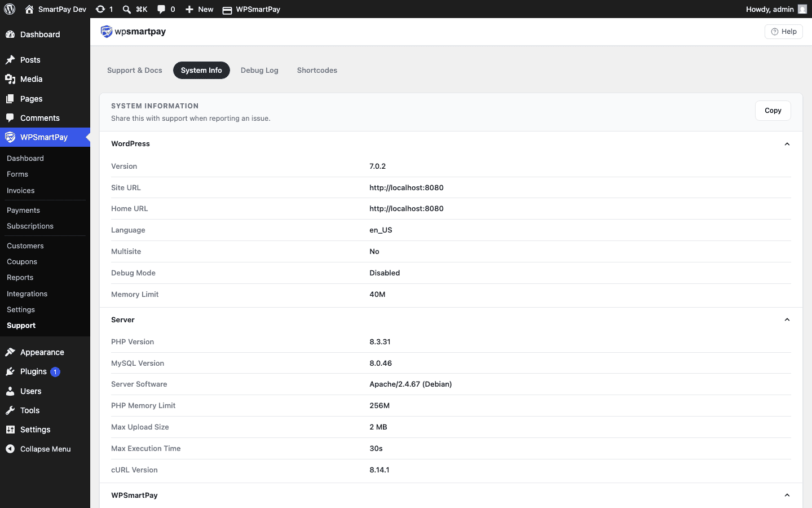
Task: Click the WordPress section heading
Action: (130, 144)
